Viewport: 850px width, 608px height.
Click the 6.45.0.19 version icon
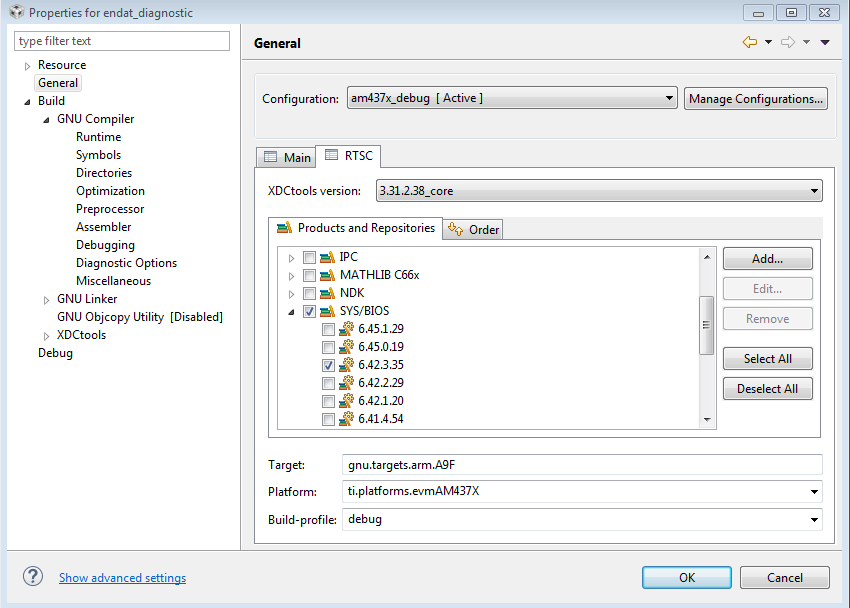(346, 347)
